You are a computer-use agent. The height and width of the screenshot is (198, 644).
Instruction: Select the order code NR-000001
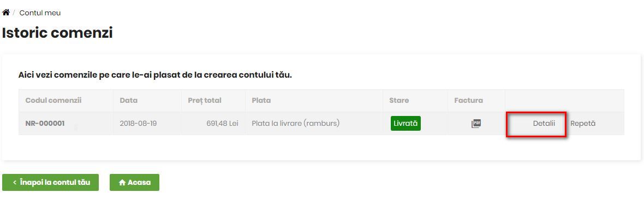point(45,124)
